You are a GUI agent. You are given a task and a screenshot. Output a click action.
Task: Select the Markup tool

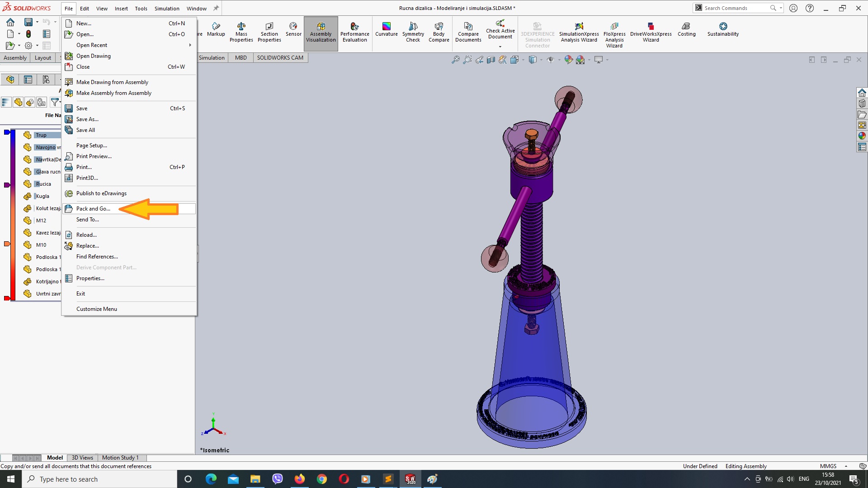[216, 29]
